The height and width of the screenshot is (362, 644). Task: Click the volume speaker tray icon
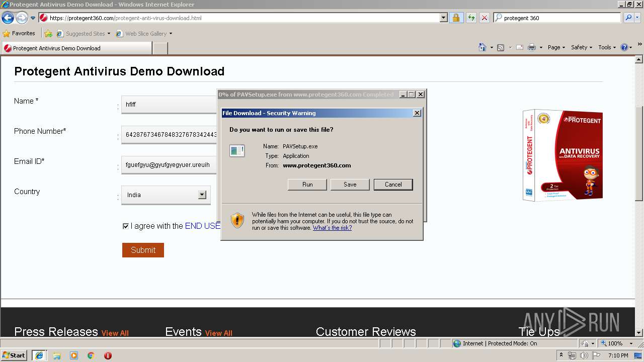click(584, 355)
